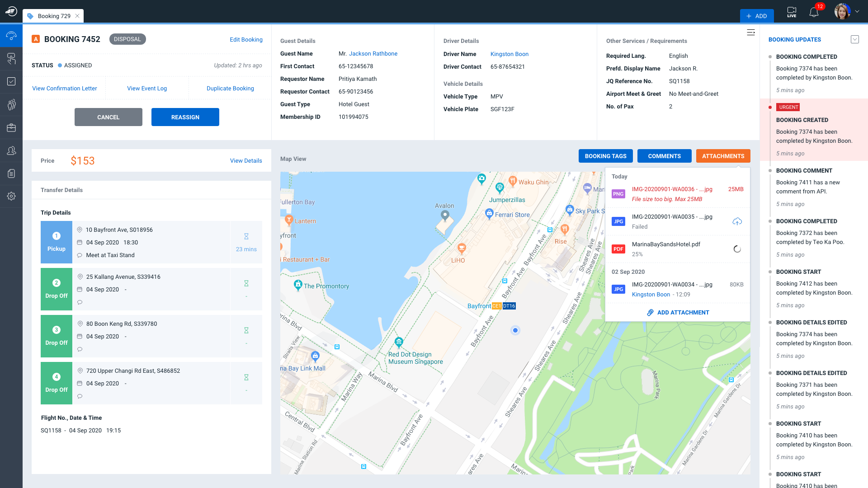868x488 pixels.
Task: Open the clipboard report sidebar icon
Action: (x=11, y=174)
